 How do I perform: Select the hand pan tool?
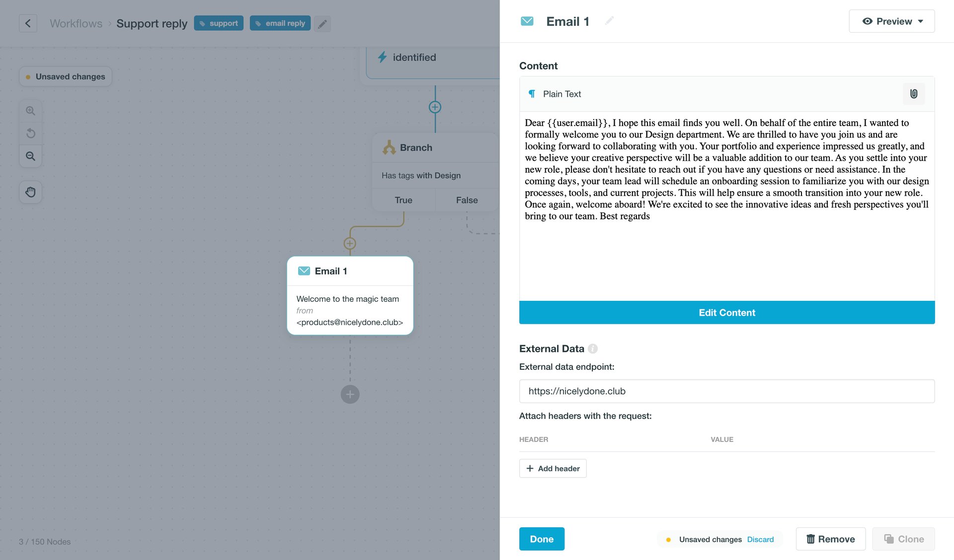pyautogui.click(x=30, y=192)
